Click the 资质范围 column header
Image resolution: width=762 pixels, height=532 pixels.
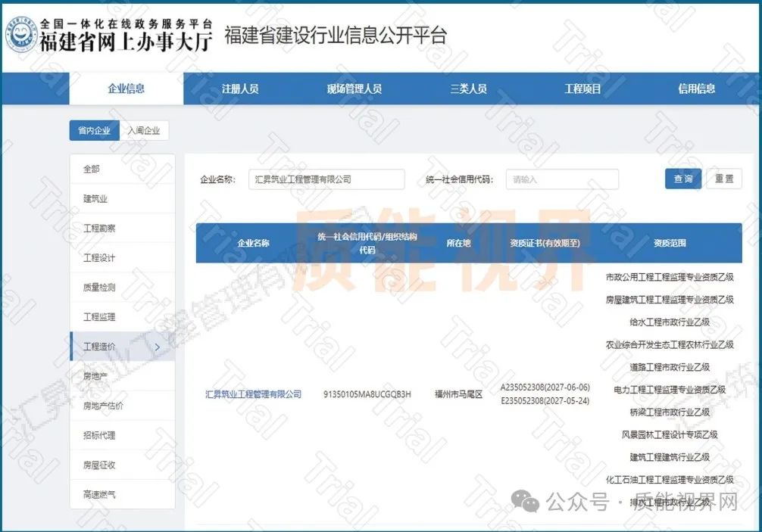pyautogui.click(x=670, y=243)
